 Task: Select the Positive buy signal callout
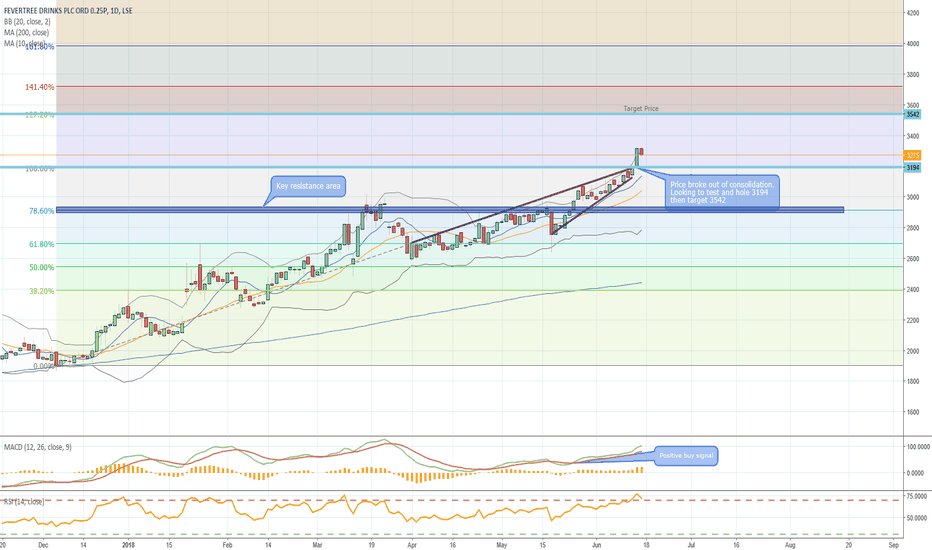click(686, 455)
